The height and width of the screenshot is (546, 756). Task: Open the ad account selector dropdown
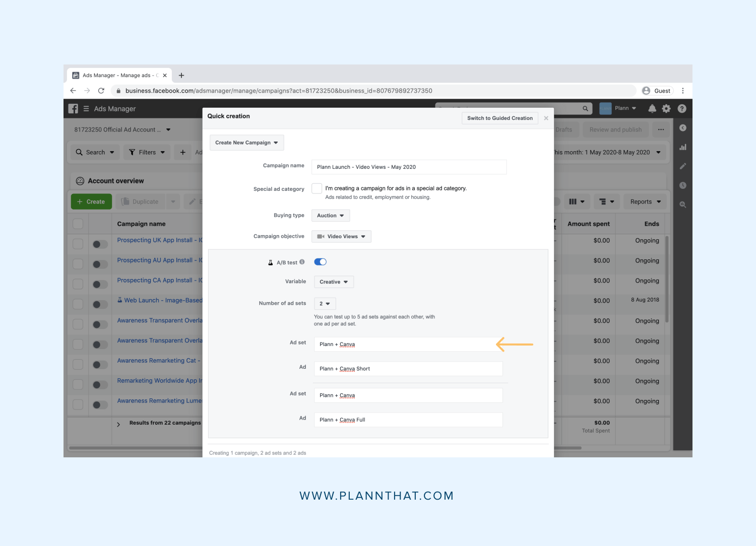point(122,129)
